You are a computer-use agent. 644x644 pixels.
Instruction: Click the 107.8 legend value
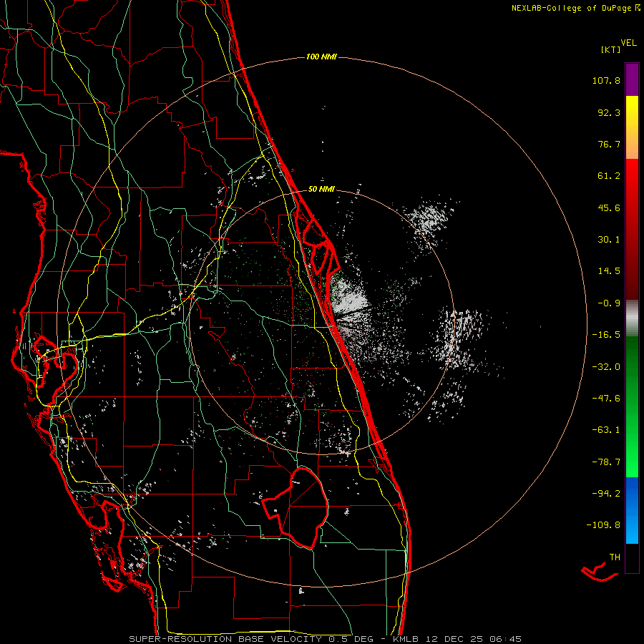coord(606,80)
